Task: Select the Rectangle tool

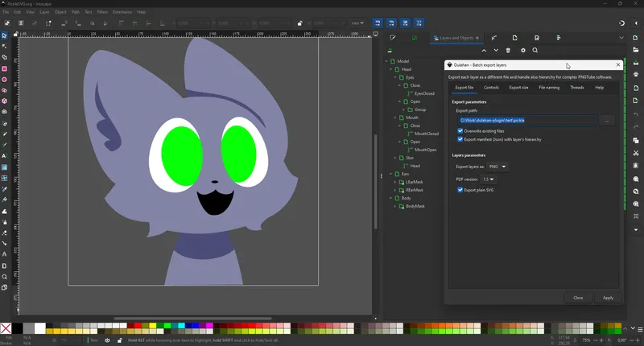Action: click(x=4, y=68)
